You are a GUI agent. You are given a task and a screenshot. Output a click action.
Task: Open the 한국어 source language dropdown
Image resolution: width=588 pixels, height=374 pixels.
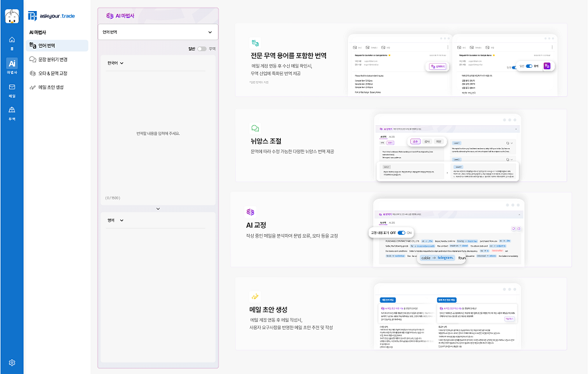pyautogui.click(x=116, y=63)
